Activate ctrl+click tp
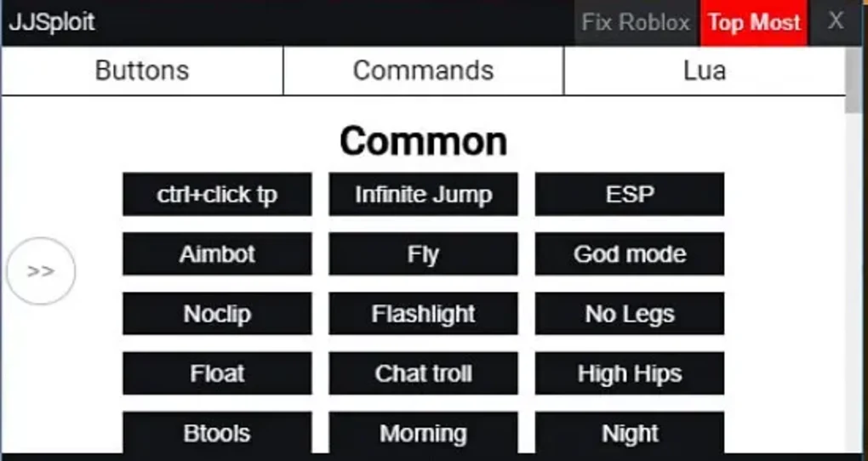 point(217,194)
